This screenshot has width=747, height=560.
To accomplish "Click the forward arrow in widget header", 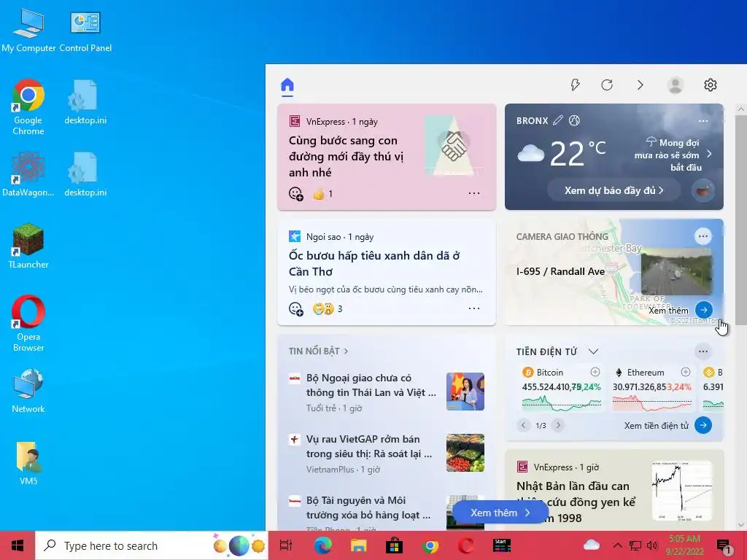I will [640, 85].
